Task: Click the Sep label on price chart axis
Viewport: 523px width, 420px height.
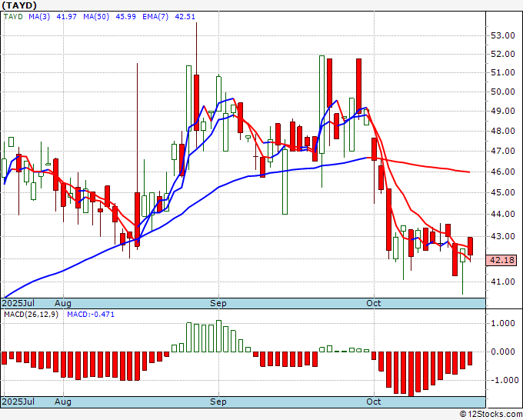Action: click(x=218, y=303)
